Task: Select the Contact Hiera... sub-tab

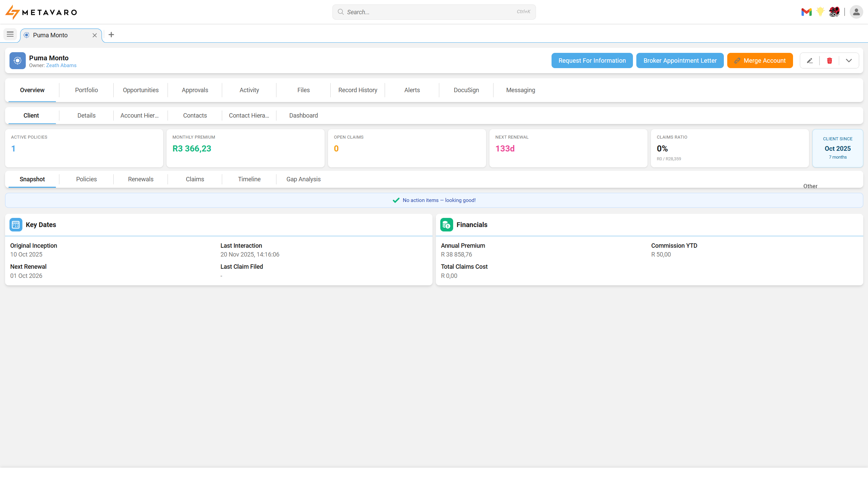Action: [x=249, y=116]
